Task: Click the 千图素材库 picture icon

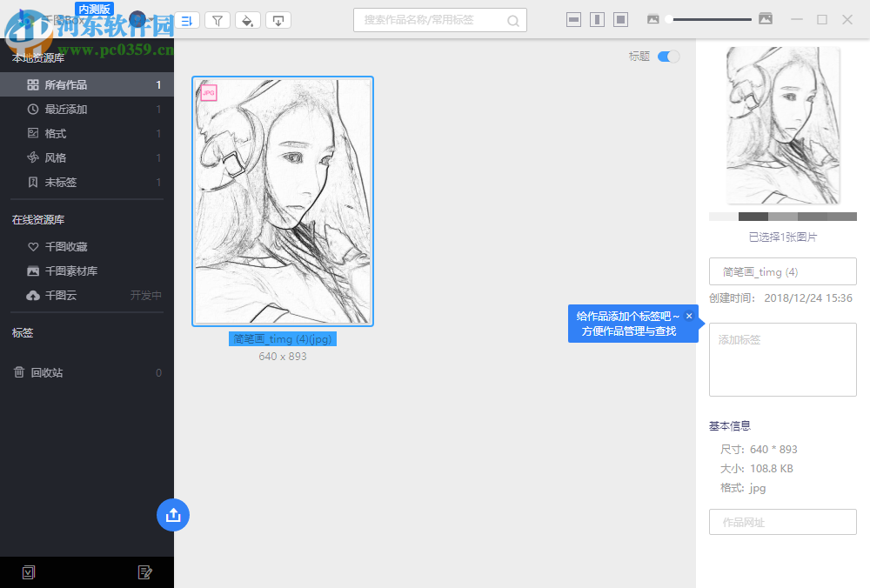Action: point(33,271)
